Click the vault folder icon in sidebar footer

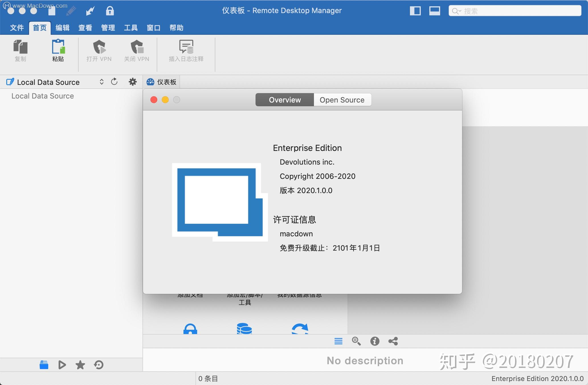tap(44, 365)
